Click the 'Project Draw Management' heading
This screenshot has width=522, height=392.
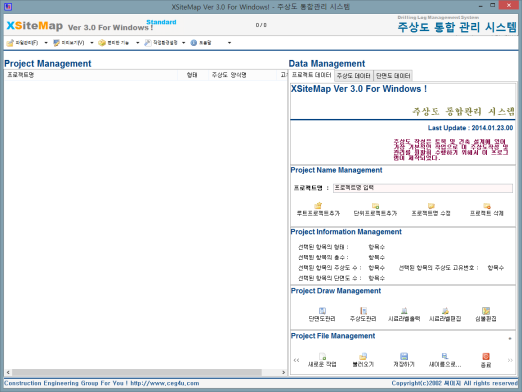(x=336, y=291)
